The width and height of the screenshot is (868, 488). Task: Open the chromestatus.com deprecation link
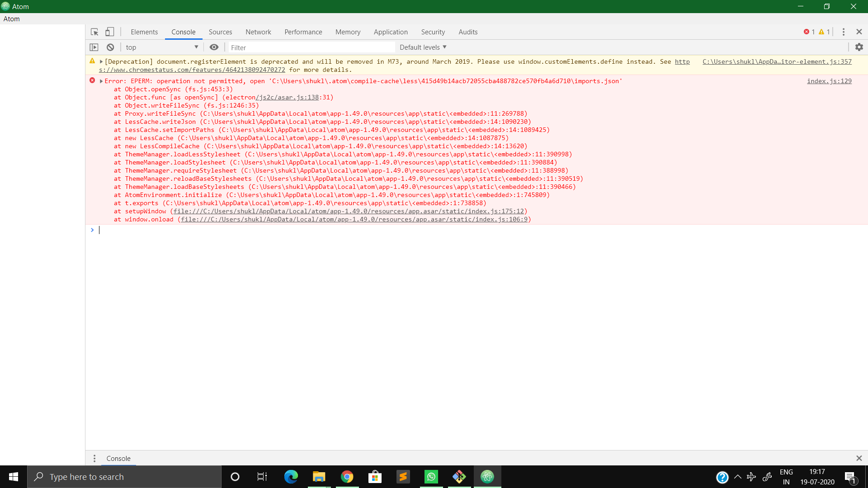193,70
